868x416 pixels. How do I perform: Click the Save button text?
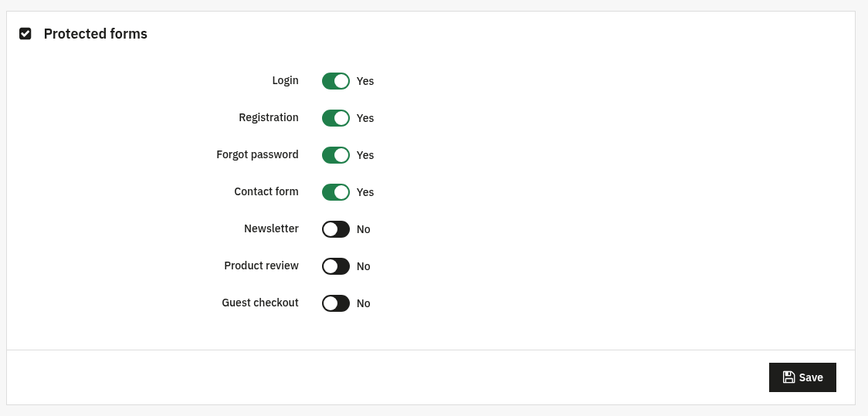[811, 377]
